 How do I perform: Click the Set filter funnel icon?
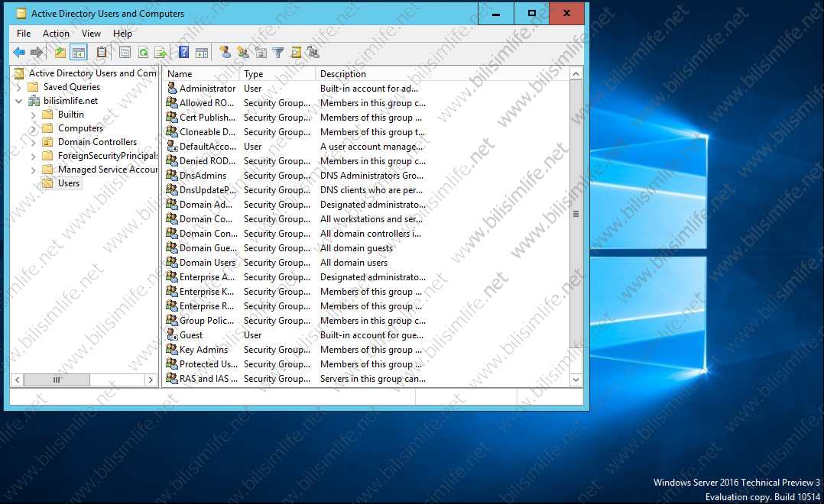click(x=278, y=51)
